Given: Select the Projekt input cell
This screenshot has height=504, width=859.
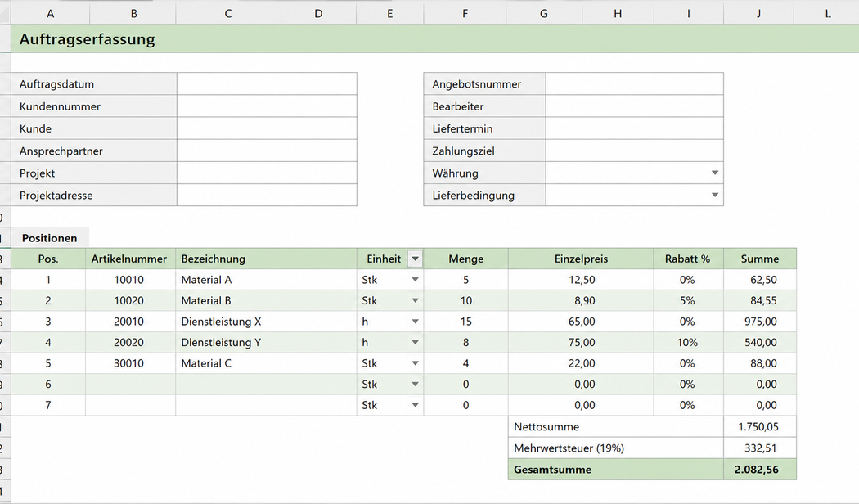Looking at the screenshot, I should point(267,173).
